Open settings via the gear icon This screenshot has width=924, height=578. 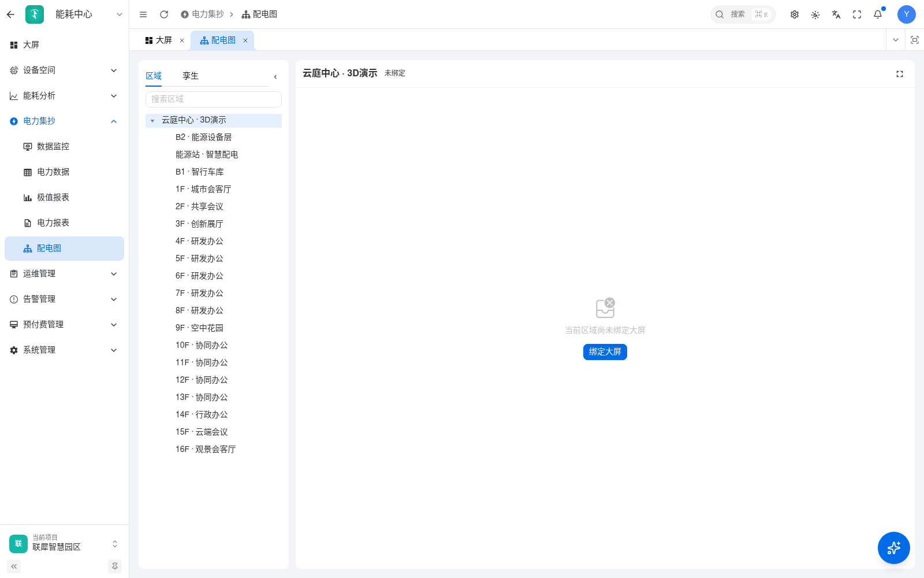click(795, 14)
